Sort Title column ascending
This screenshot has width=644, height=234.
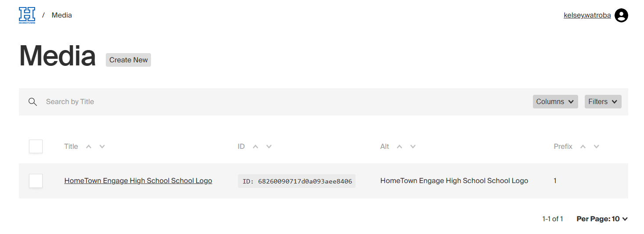[x=89, y=147]
